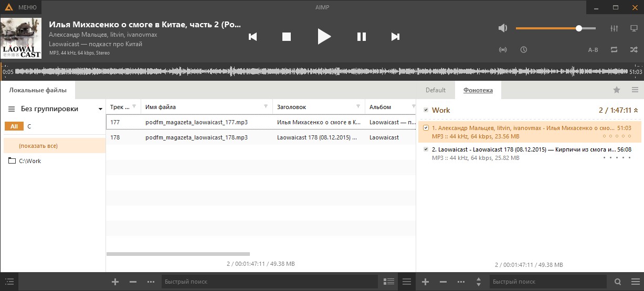Toggle A-B repeat section
The image size is (644, 291).
pos(593,50)
